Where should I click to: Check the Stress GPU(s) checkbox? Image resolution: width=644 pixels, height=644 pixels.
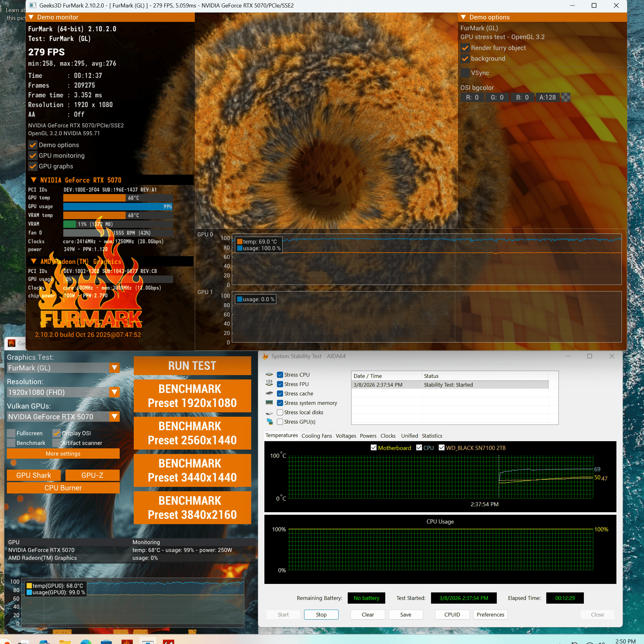(x=280, y=422)
